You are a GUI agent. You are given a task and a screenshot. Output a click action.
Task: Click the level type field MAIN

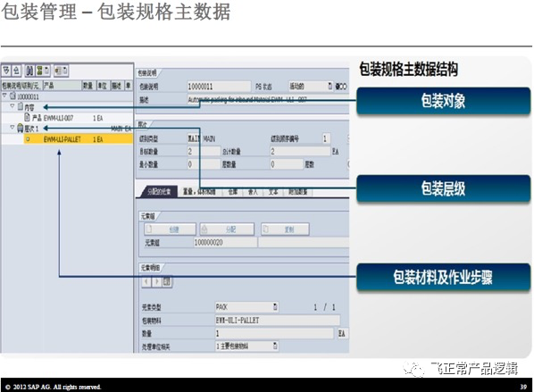click(x=194, y=138)
